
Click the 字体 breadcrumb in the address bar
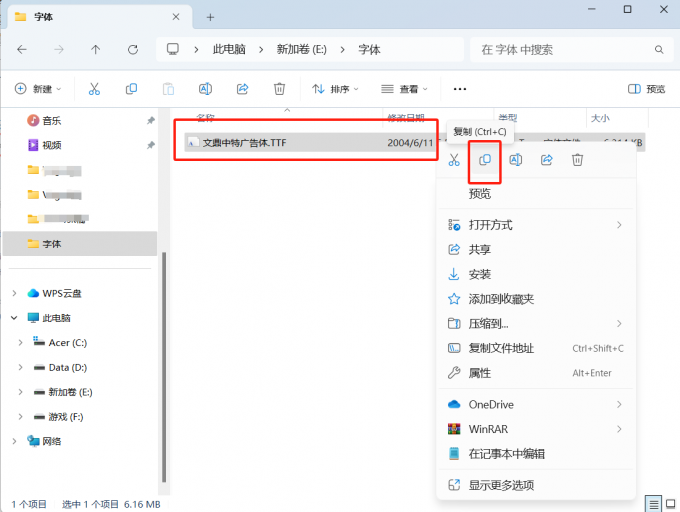coord(369,49)
